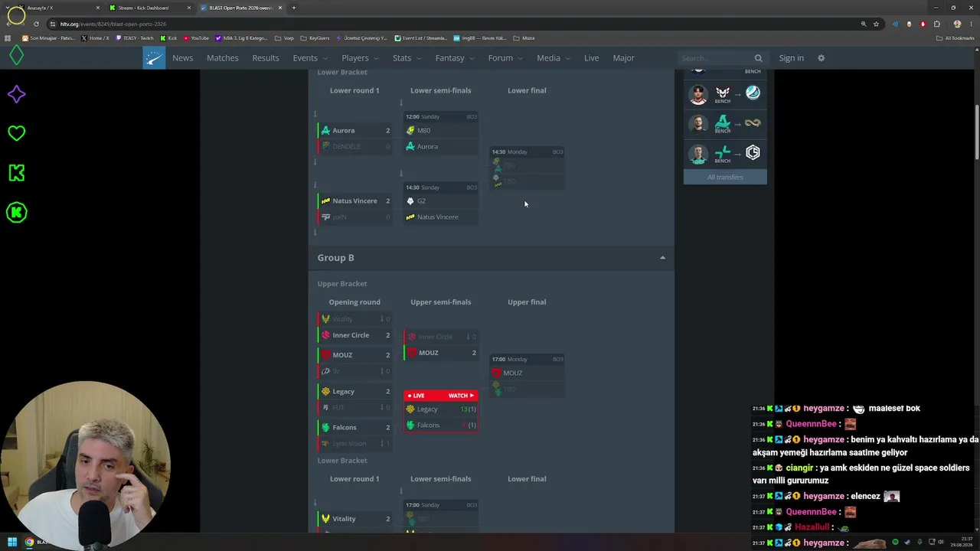
Task: Switch to the Anasayfa / X tab
Action: [x=58, y=8]
